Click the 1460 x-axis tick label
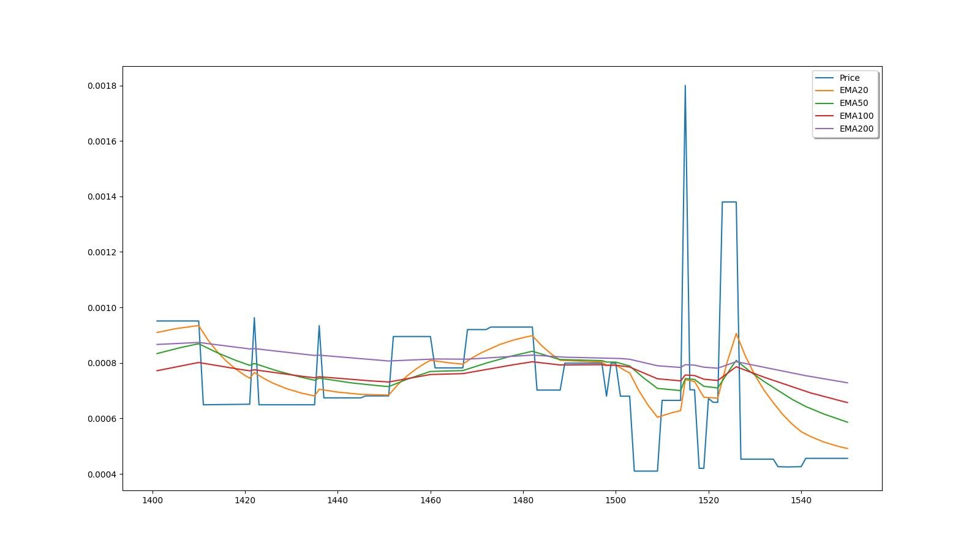The width and height of the screenshot is (980, 551). pyautogui.click(x=430, y=500)
